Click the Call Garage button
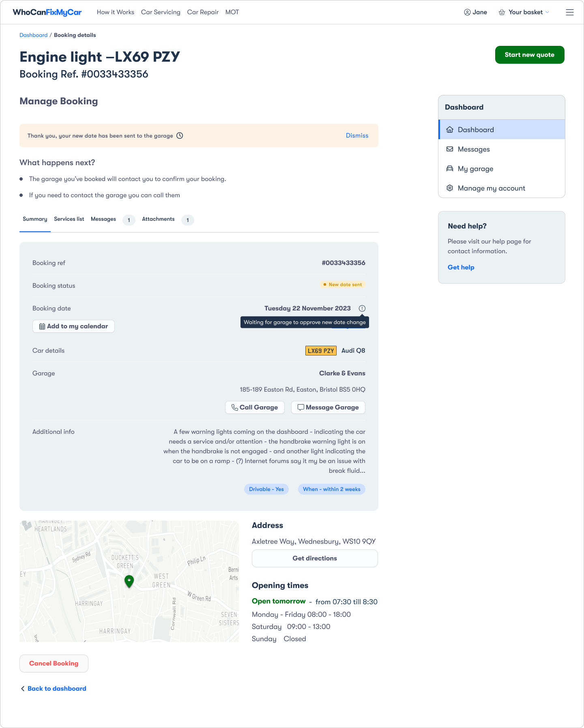 click(x=255, y=407)
